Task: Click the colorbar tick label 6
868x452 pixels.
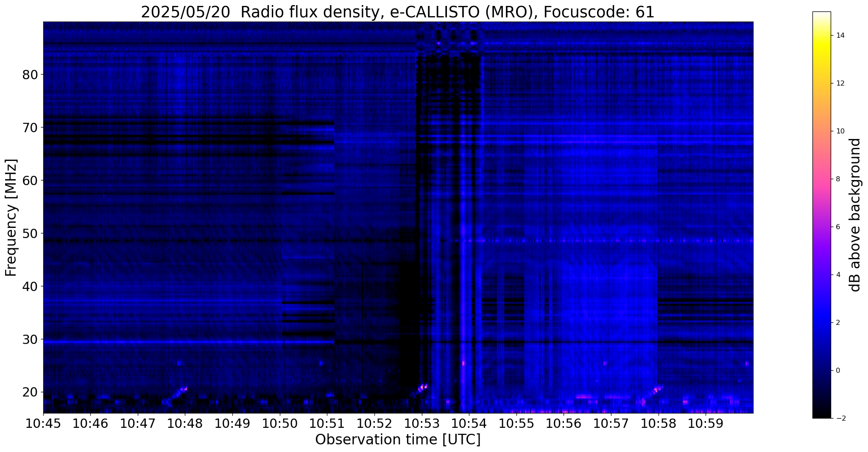Action: [837, 227]
